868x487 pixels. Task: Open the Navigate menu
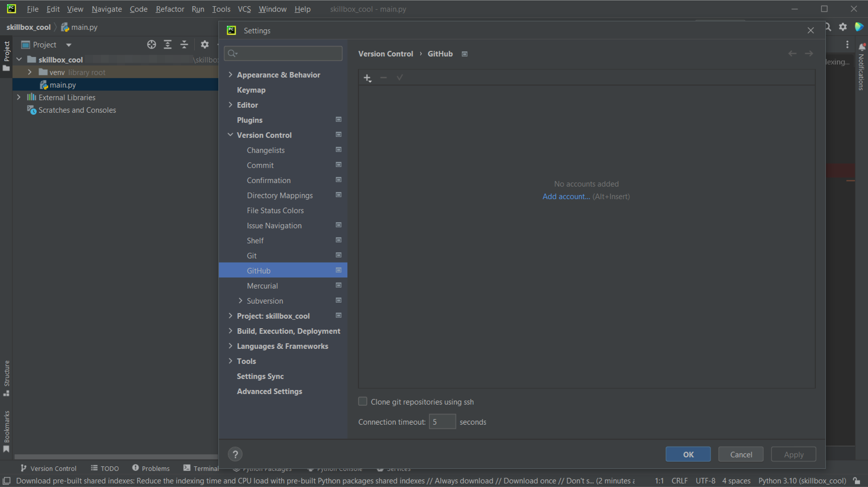tap(107, 9)
